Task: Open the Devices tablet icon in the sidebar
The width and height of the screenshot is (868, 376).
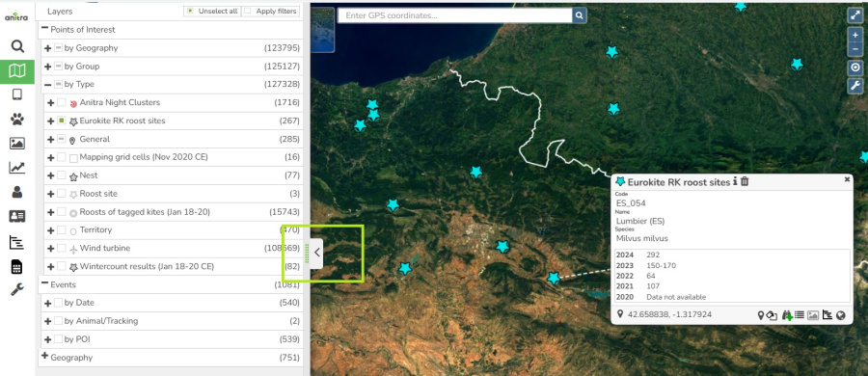Action: click(17, 94)
